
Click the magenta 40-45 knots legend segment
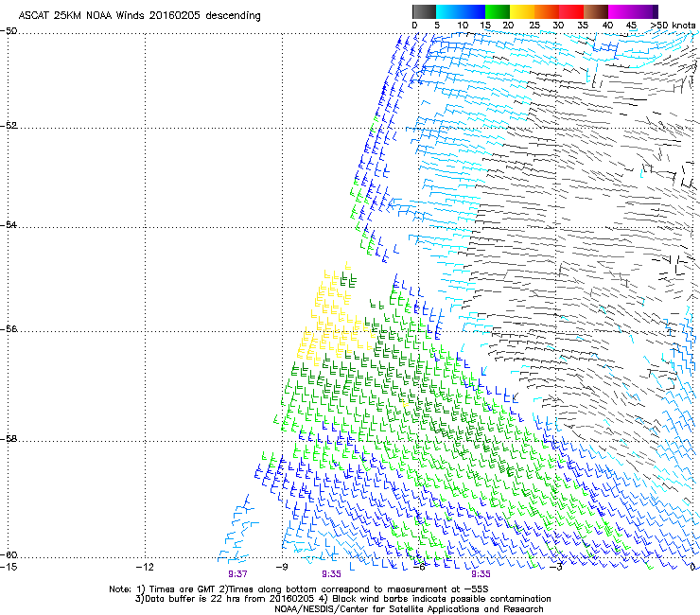[621, 11]
